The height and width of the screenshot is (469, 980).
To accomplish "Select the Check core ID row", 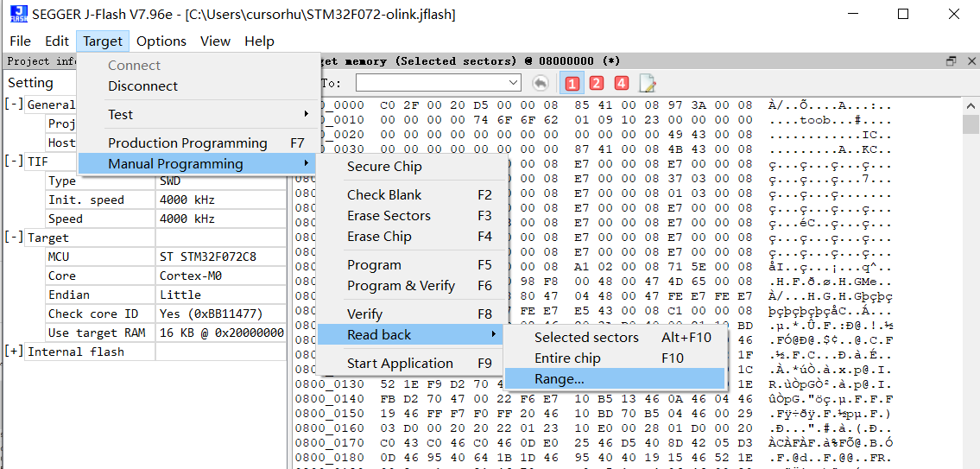I will (x=165, y=314).
